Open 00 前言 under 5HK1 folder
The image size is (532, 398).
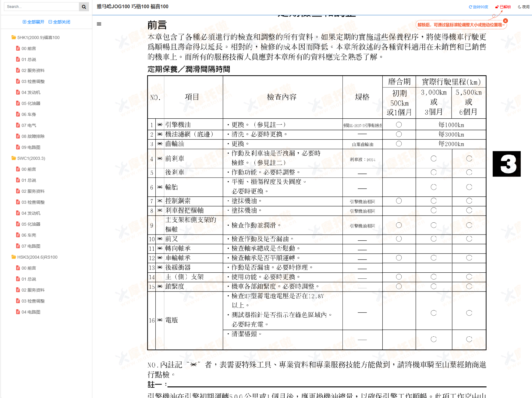click(26, 48)
